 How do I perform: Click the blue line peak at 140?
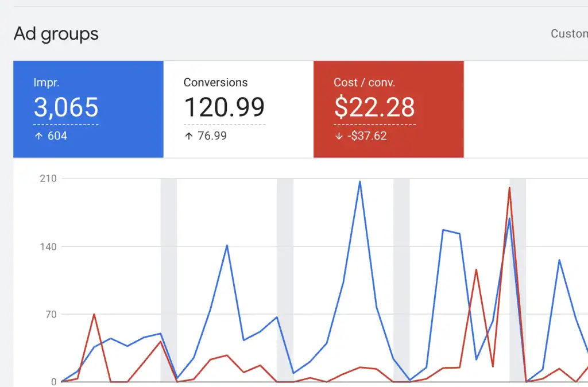(x=227, y=246)
